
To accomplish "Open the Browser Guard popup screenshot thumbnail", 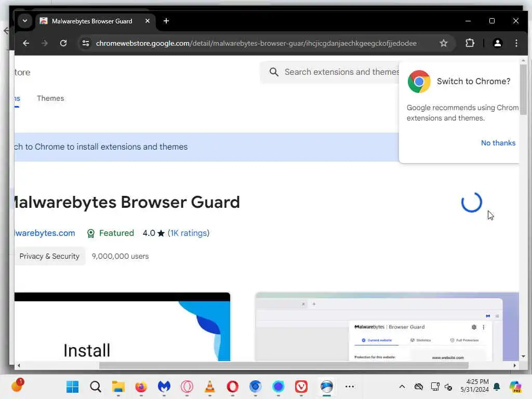I will tap(387, 327).
